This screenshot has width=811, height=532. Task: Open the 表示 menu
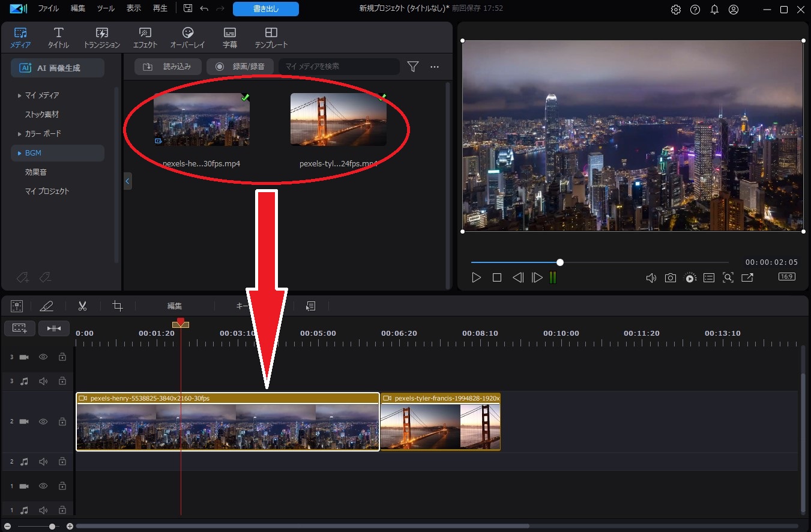point(133,8)
